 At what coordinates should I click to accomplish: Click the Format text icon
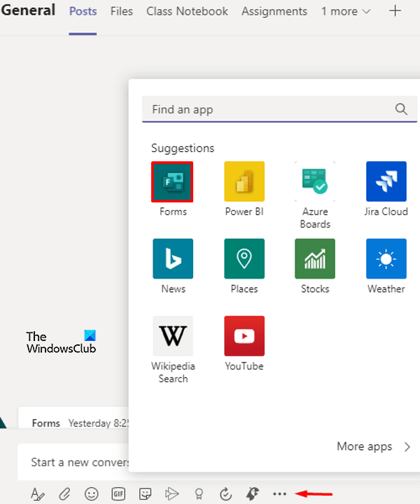(x=38, y=493)
